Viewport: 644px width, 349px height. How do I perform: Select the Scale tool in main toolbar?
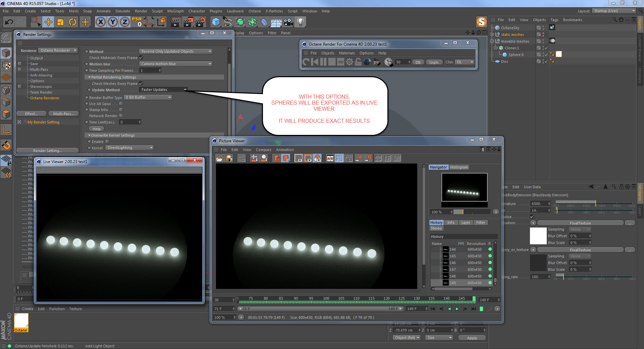60,22
